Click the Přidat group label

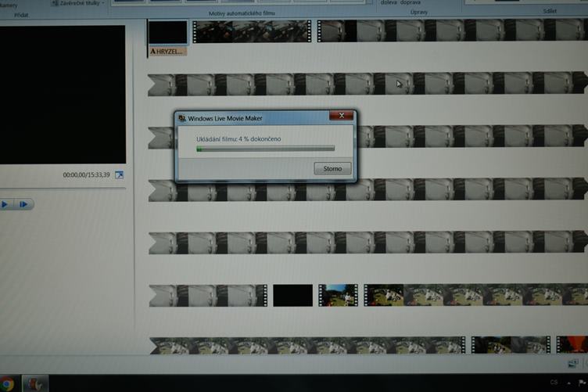[21, 15]
